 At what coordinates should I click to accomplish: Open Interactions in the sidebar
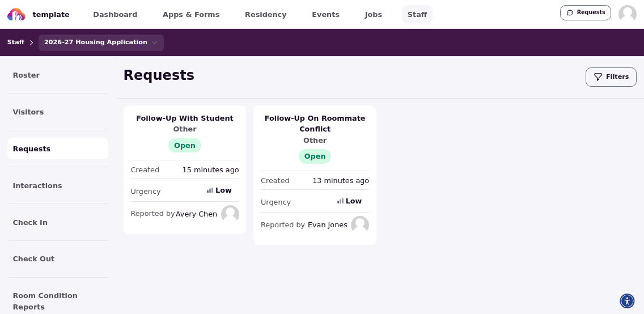pos(58,185)
